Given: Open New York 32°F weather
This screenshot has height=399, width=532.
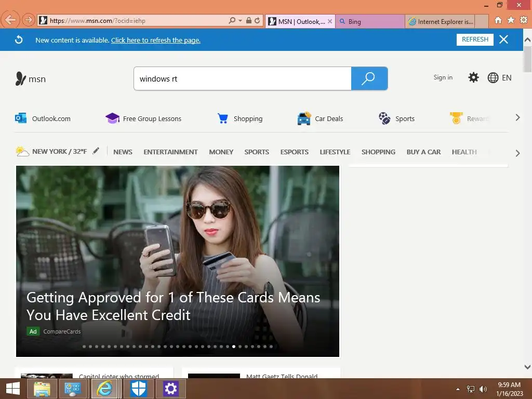Looking at the screenshot, I should pyautogui.click(x=51, y=151).
